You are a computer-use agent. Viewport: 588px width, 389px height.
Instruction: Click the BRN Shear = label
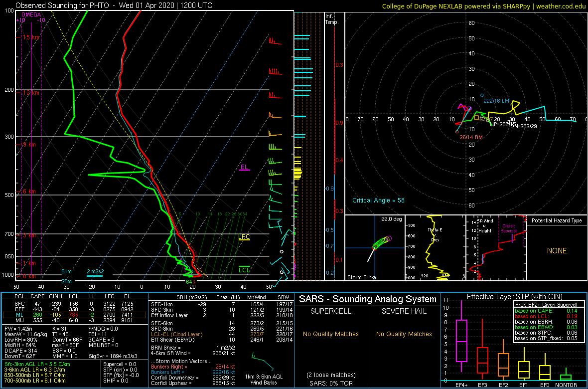[x=167, y=347]
